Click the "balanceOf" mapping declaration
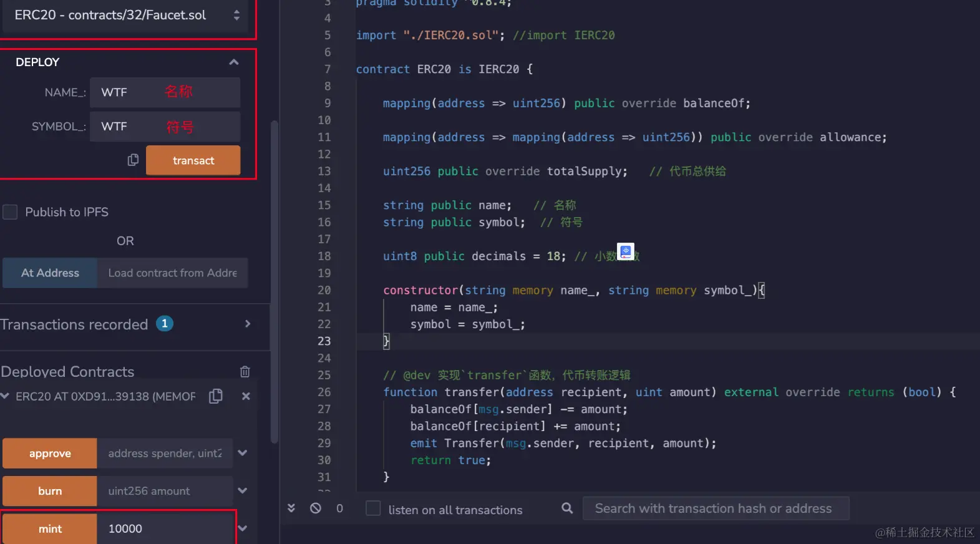Image resolution: width=980 pixels, height=544 pixels. (566, 104)
